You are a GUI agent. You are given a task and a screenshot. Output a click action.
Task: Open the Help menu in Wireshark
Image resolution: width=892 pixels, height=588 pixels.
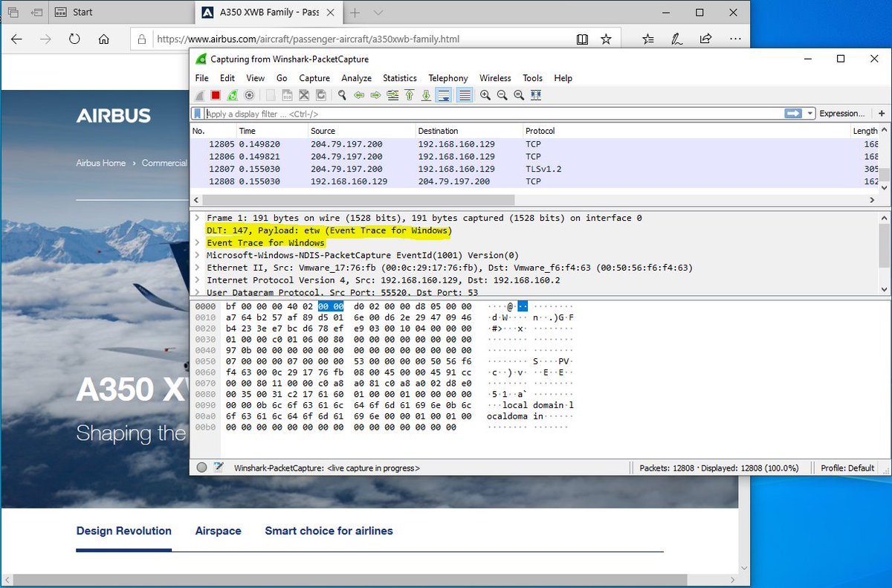[563, 78]
